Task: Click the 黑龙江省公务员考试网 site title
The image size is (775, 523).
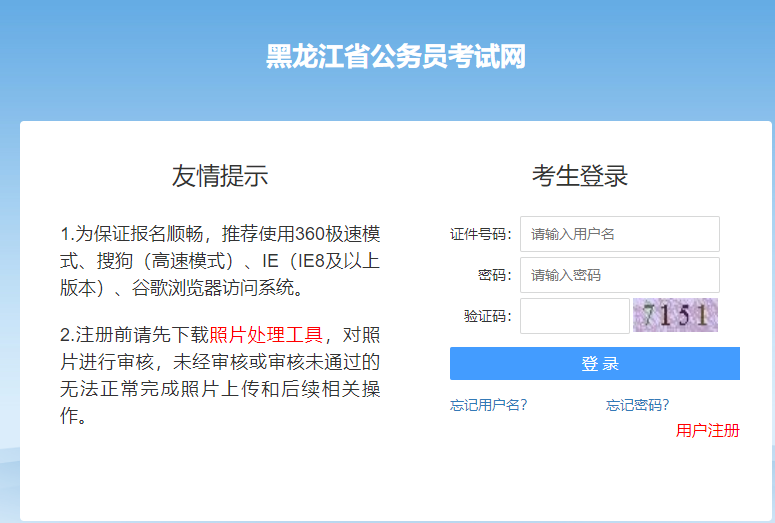Action: coord(395,57)
